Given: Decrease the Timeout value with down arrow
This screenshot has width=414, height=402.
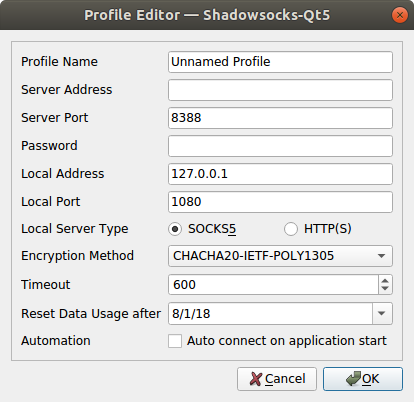Looking at the screenshot, I should [x=385, y=289].
